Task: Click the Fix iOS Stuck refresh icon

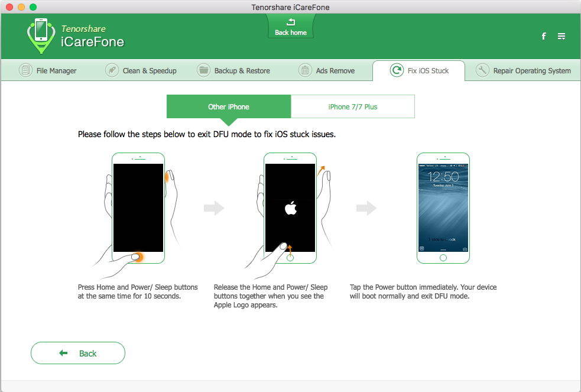Action: pyautogui.click(x=397, y=70)
